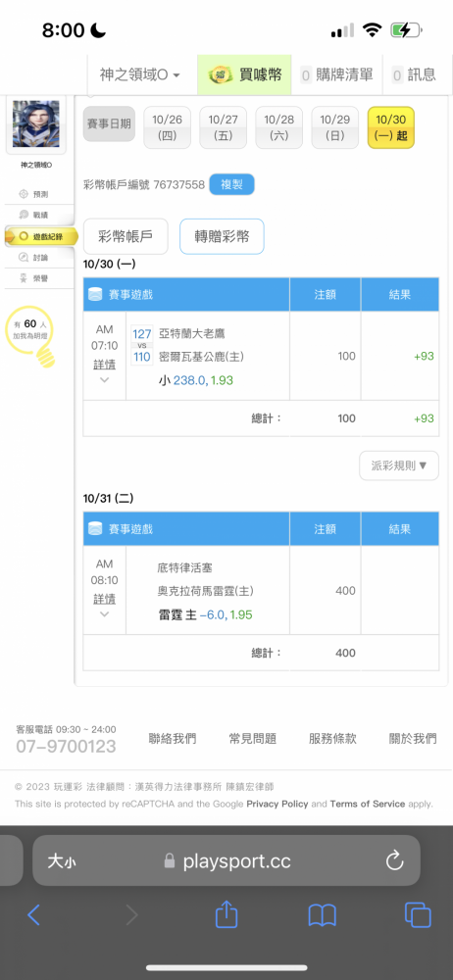Open the user avatar picture

click(35, 124)
